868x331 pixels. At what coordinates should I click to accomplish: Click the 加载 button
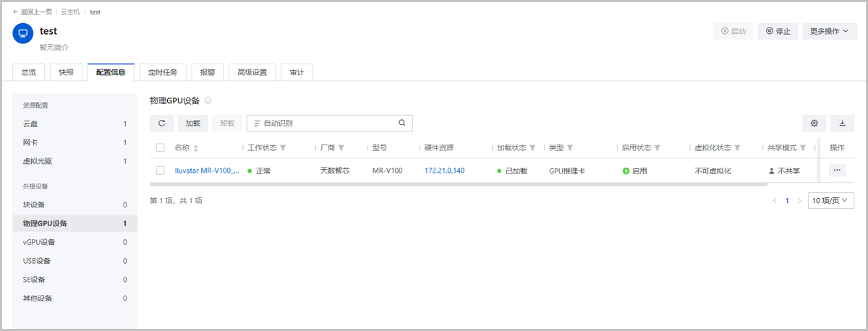pyautogui.click(x=192, y=124)
